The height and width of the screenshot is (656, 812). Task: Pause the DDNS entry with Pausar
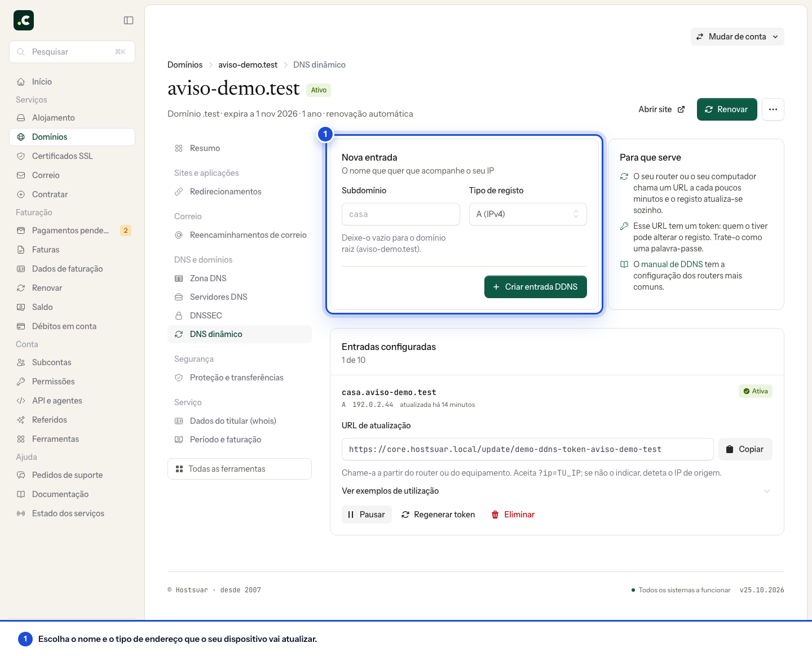pyautogui.click(x=367, y=515)
